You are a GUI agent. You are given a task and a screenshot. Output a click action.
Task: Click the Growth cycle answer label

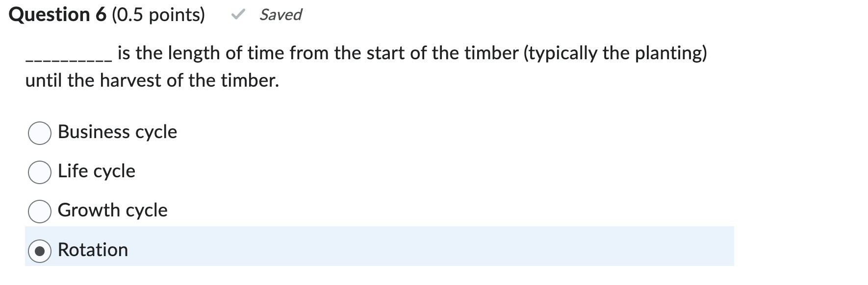pyautogui.click(x=112, y=211)
